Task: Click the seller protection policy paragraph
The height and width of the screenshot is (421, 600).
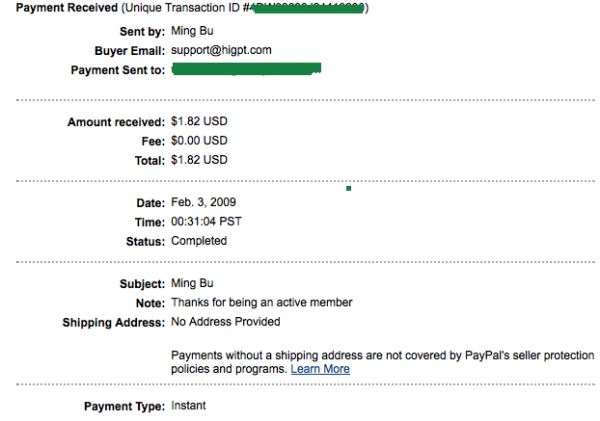Action: tap(382, 356)
